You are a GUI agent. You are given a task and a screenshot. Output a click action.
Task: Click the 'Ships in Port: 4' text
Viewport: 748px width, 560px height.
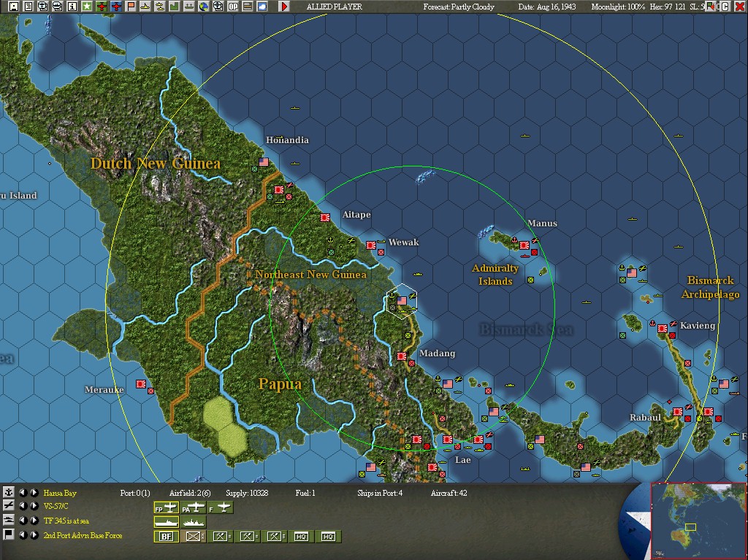pos(380,493)
